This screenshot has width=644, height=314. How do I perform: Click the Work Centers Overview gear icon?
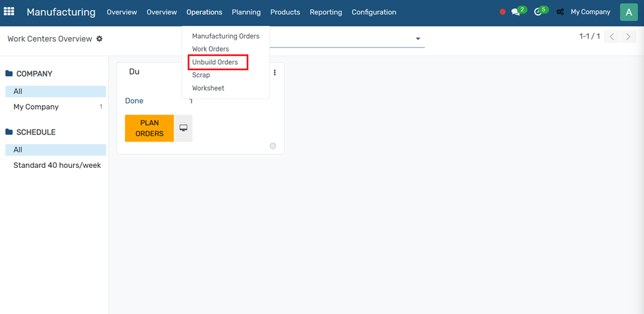tap(100, 39)
